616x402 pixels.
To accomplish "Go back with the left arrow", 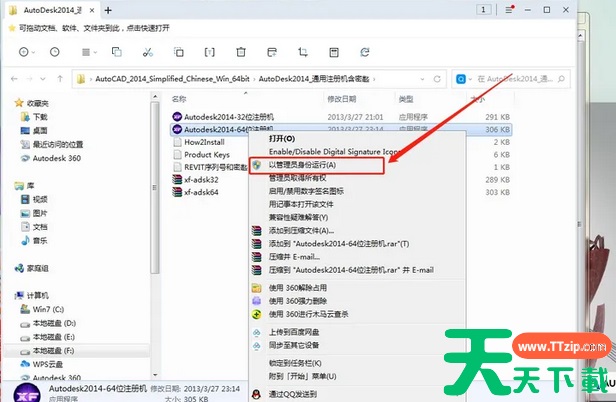I will tap(14, 79).
